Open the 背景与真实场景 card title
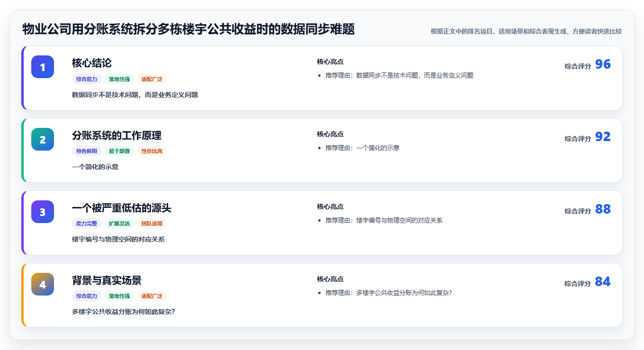The width and height of the screenshot is (644, 350). point(107,280)
